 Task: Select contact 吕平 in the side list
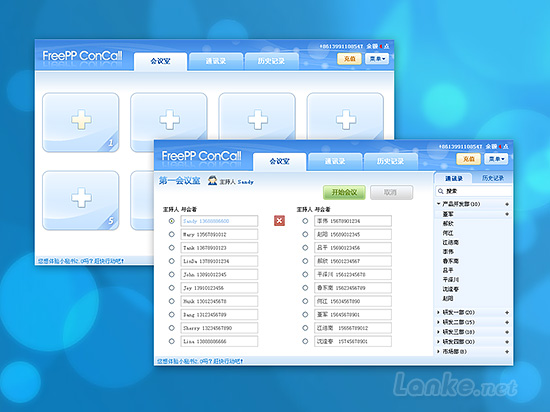[448, 270]
